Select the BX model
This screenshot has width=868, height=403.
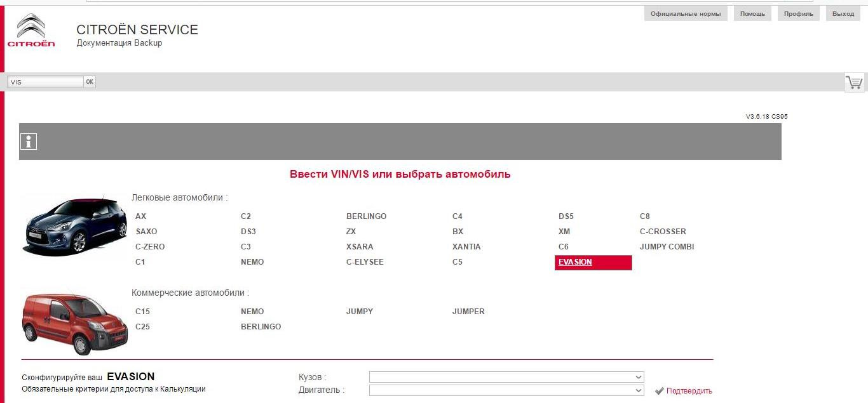coord(458,232)
